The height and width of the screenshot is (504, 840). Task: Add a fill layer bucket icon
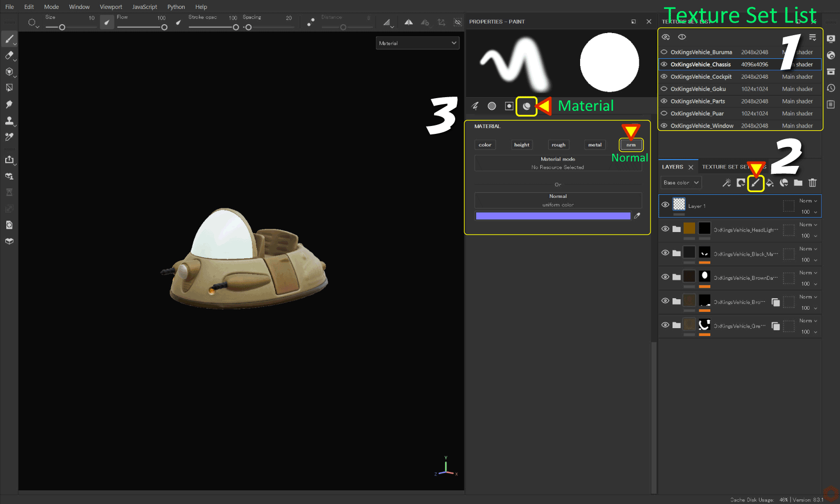pyautogui.click(x=770, y=183)
